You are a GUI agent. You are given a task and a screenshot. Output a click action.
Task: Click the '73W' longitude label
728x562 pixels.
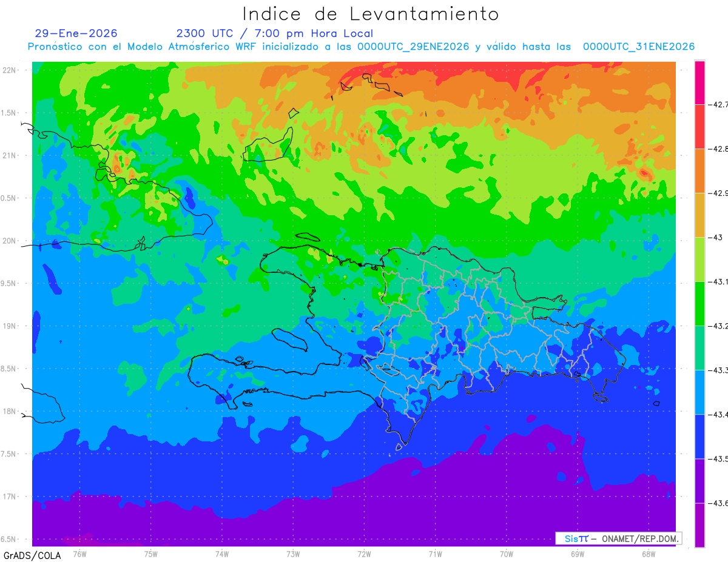293,554
